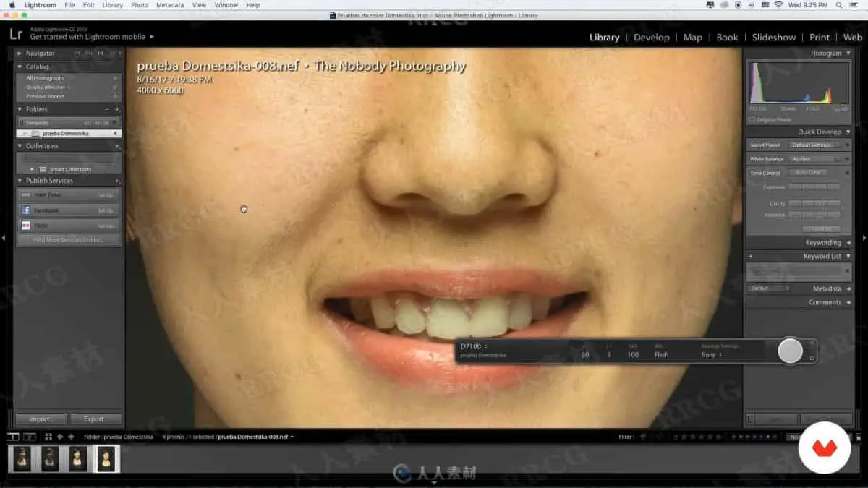Collapse the Folders panel
Viewport: 868px width, 488px height.
pyautogui.click(x=20, y=109)
